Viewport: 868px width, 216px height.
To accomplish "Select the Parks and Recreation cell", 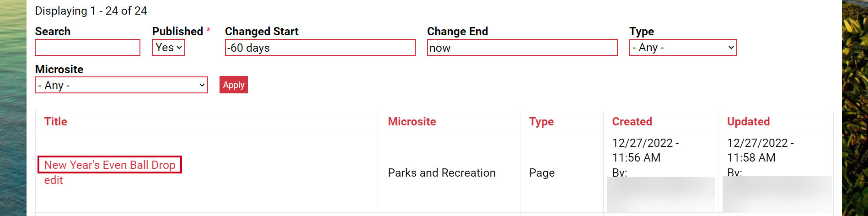I will [442, 173].
